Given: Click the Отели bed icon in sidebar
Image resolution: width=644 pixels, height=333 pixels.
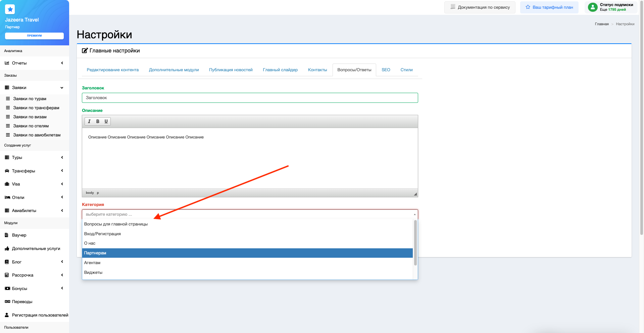Looking at the screenshot, I should pyautogui.click(x=7, y=198).
